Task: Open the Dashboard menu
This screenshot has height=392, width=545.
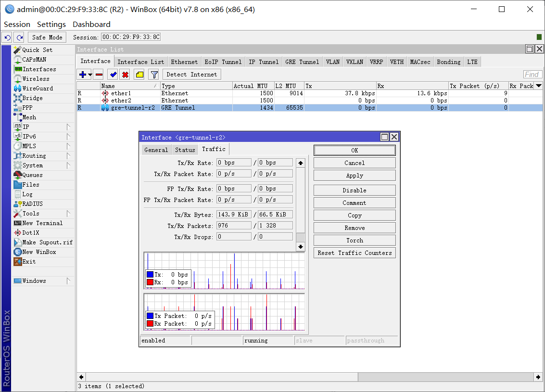Action: (91, 25)
